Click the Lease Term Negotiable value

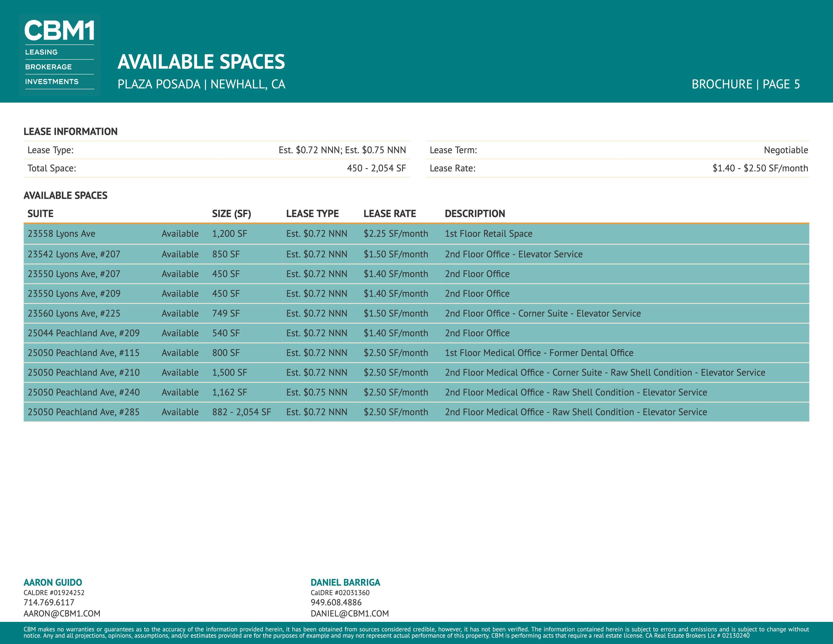click(785, 150)
